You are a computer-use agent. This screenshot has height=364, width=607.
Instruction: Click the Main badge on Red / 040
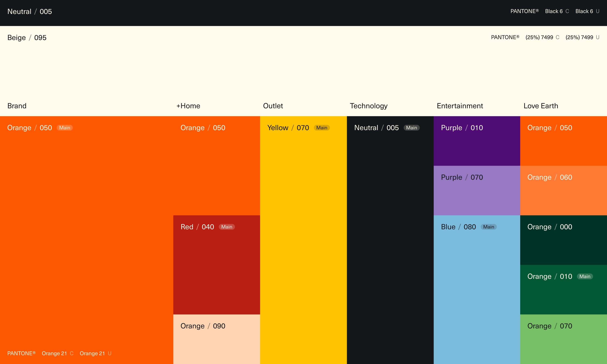click(x=227, y=227)
